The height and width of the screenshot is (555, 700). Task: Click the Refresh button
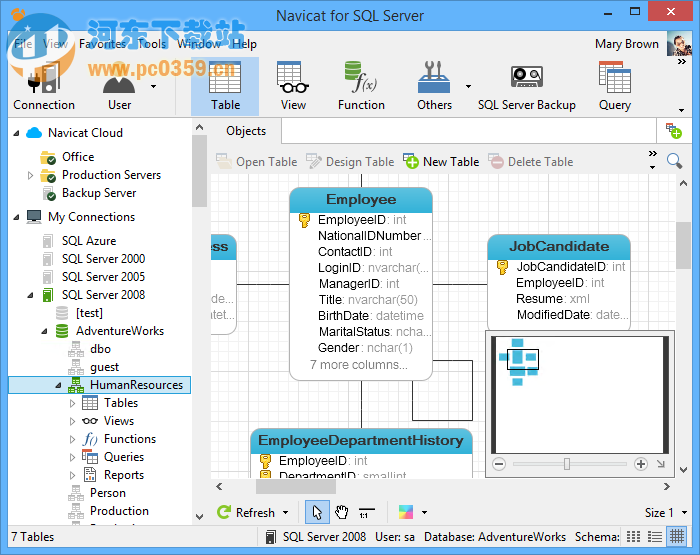click(x=246, y=513)
